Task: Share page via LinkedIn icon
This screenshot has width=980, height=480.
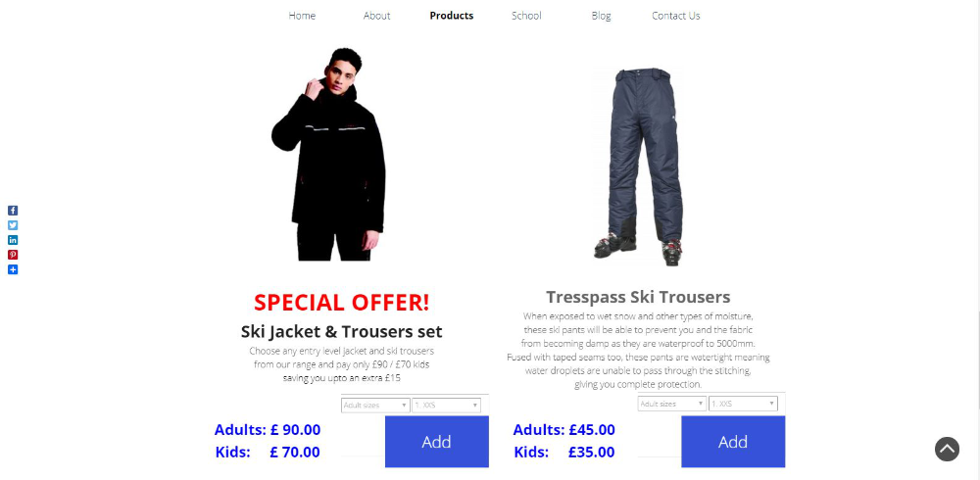Action: 13,240
